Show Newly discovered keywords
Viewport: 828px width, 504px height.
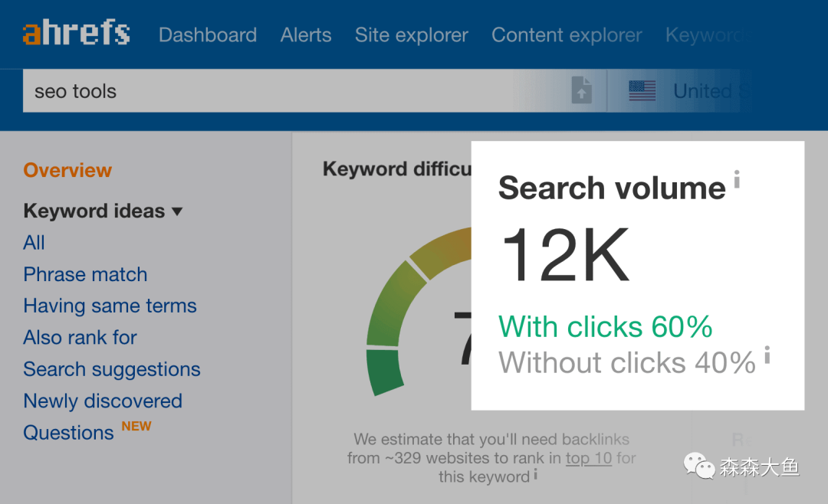pyautogui.click(x=103, y=401)
